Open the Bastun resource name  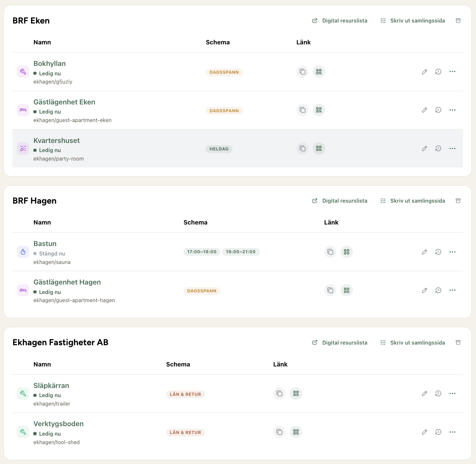45,244
